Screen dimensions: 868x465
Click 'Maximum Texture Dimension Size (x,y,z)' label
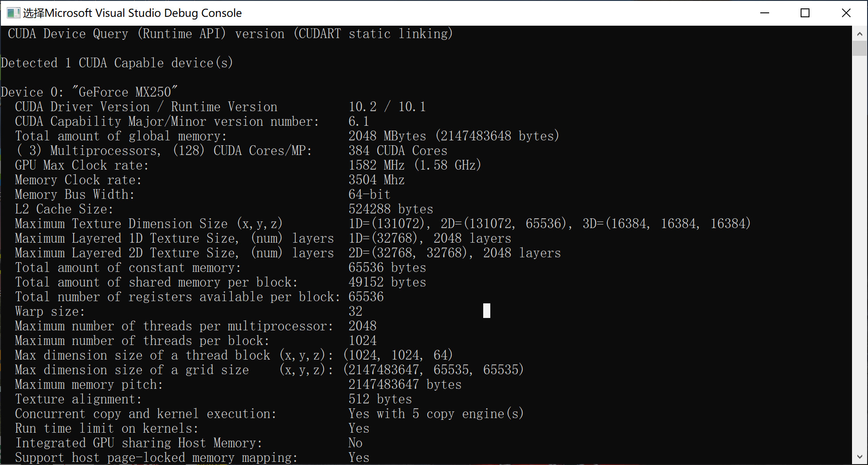click(x=149, y=224)
